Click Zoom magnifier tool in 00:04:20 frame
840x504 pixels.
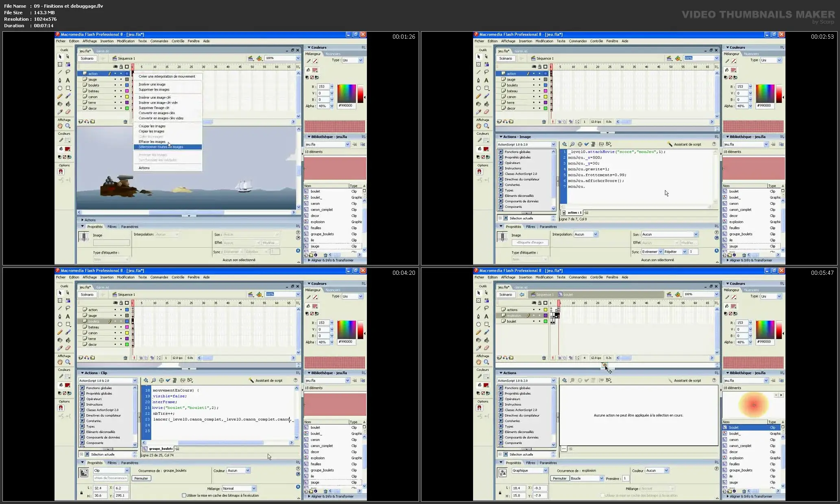[x=68, y=362]
